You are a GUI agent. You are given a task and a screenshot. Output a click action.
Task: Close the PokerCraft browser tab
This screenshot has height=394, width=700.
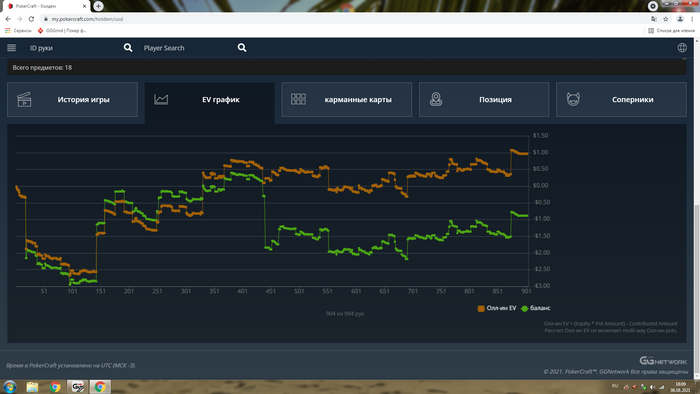click(84, 6)
